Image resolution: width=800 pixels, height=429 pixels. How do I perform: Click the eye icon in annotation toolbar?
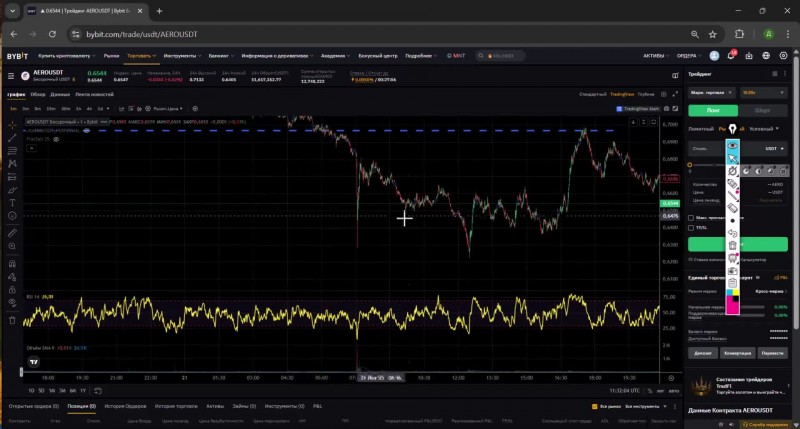pyautogui.click(x=733, y=146)
